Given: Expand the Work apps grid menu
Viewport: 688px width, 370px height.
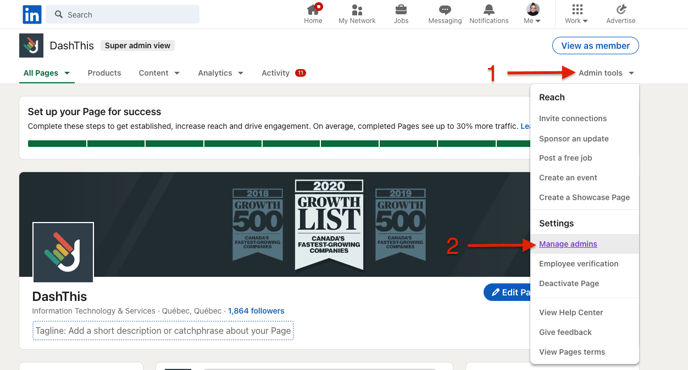Looking at the screenshot, I should click(577, 14).
